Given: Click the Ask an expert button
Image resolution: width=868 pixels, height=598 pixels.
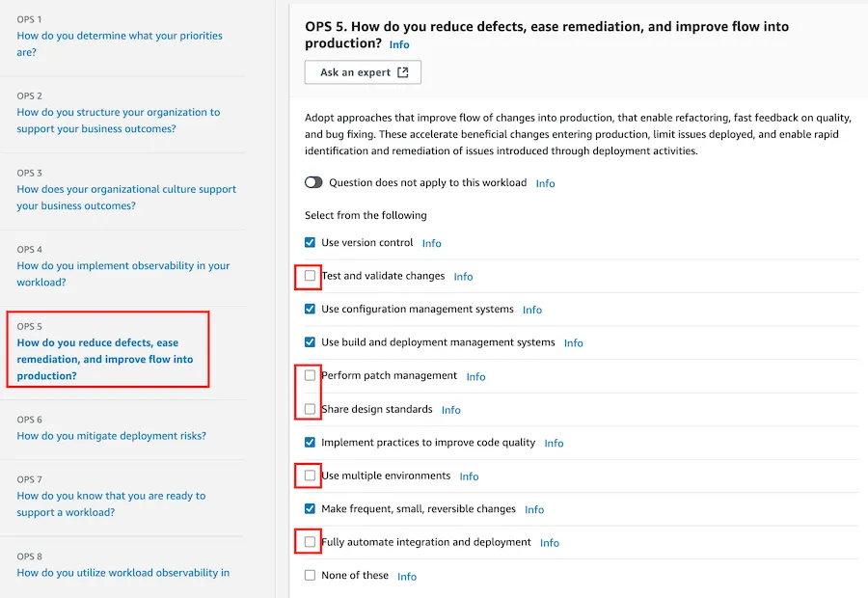Looking at the screenshot, I should [363, 72].
